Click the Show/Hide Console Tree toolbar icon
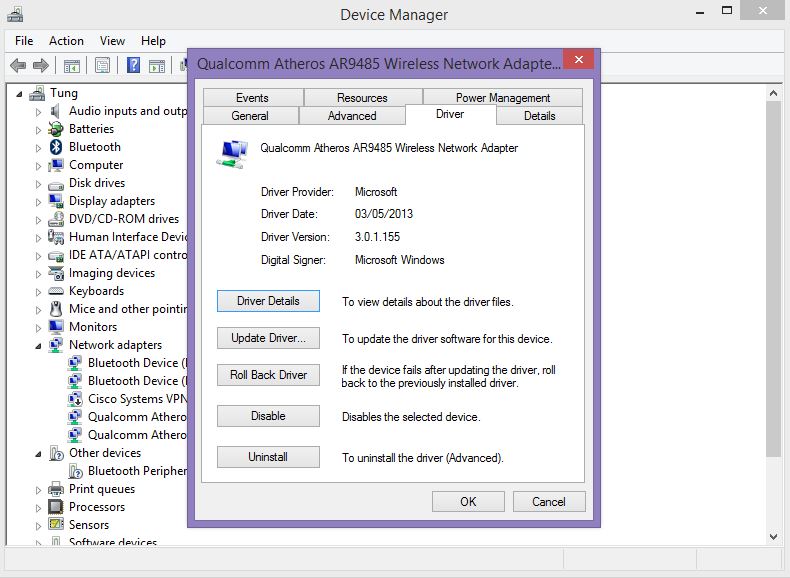Image resolution: width=790 pixels, height=578 pixels. coord(72,66)
